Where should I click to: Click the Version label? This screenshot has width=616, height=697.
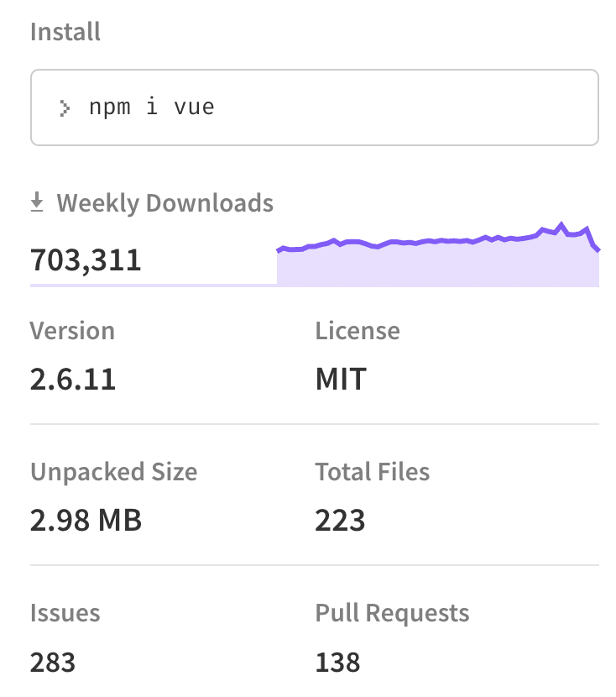tap(72, 331)
